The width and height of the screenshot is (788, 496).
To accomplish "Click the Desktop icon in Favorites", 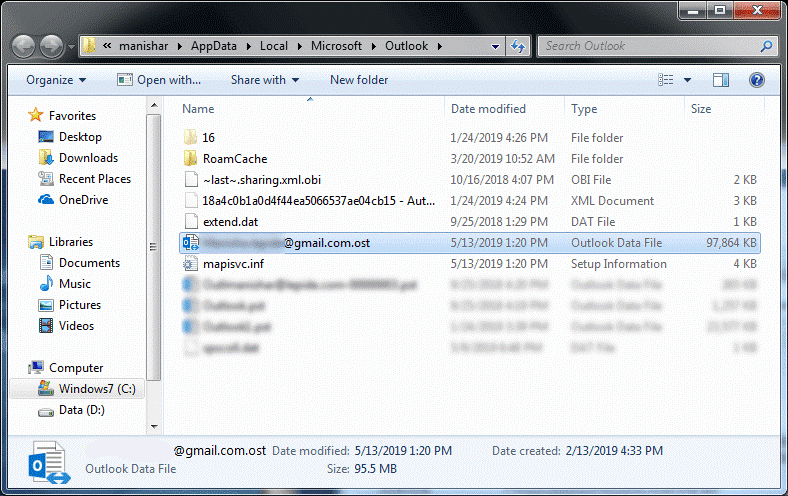I will coord(46,137).
